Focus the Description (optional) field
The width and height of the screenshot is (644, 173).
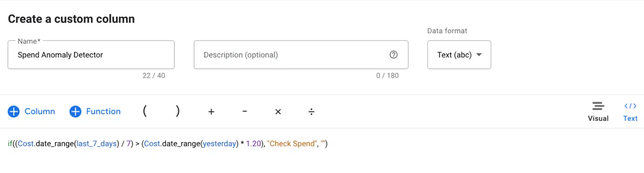point(290,55)
